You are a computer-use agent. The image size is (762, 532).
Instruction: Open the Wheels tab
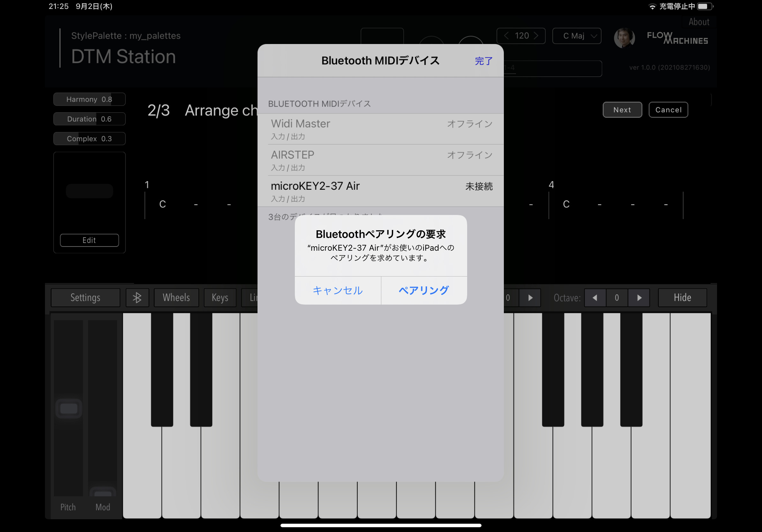point(176,298)
